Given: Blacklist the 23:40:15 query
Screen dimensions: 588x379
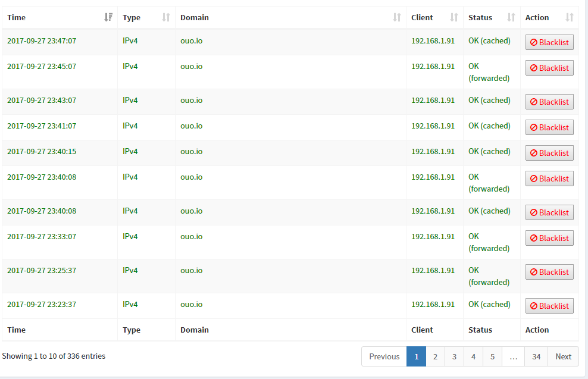Looking at the screenshot, I should click(x=549, y=153).
